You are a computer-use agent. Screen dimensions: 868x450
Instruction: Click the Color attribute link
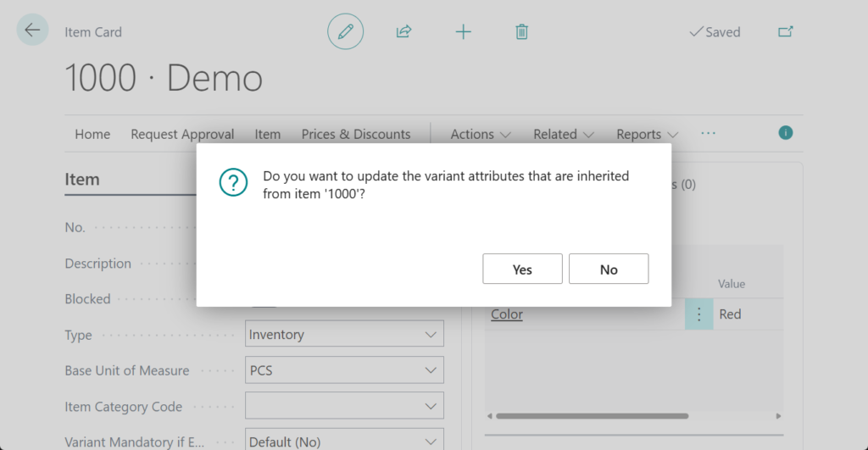507,314
